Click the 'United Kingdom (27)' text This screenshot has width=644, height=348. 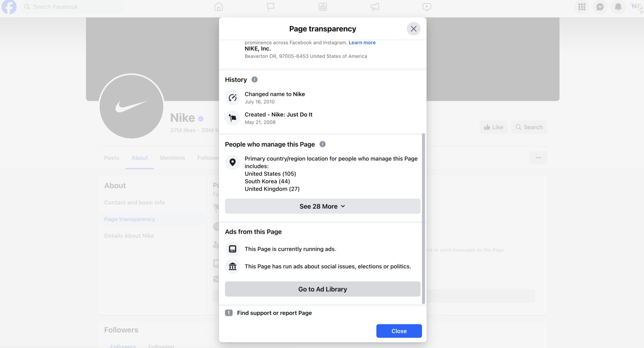[272, 189]
